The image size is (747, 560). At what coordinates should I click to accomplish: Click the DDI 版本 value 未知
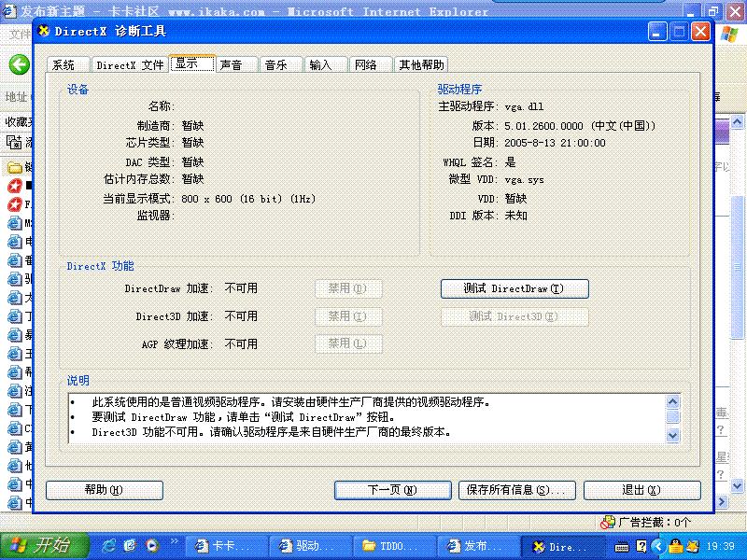tap(516, 216)
